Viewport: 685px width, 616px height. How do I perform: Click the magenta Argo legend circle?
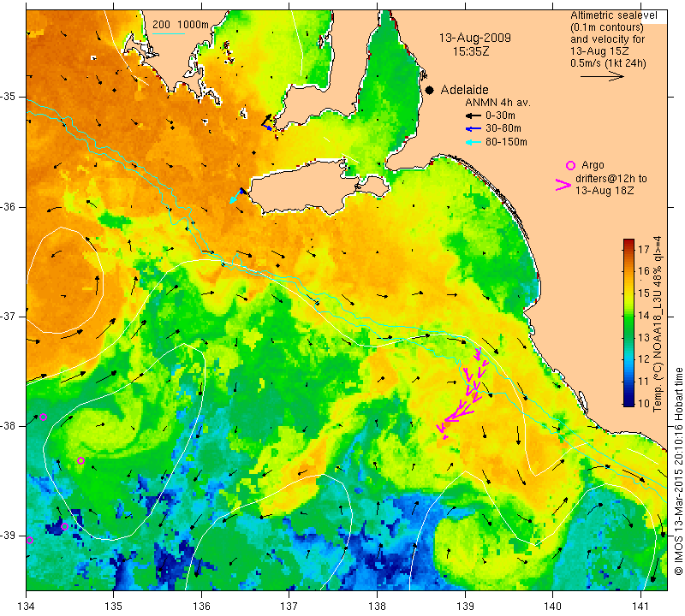[x=570, y=165]
